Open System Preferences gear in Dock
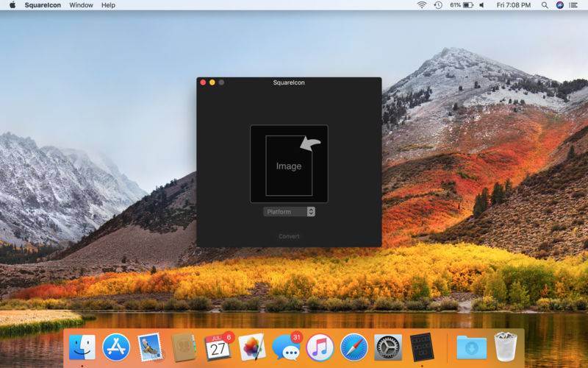Screen dimensions: 588x368 click(388, 347)
